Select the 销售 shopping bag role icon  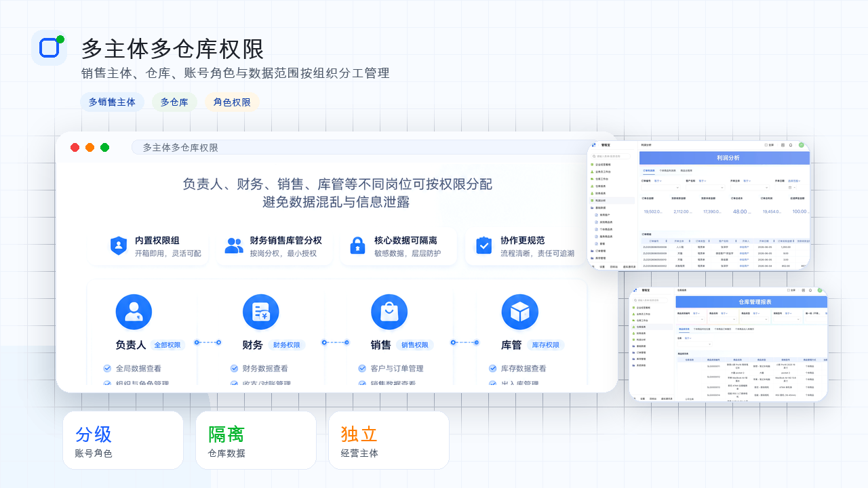tap(389, 312)
